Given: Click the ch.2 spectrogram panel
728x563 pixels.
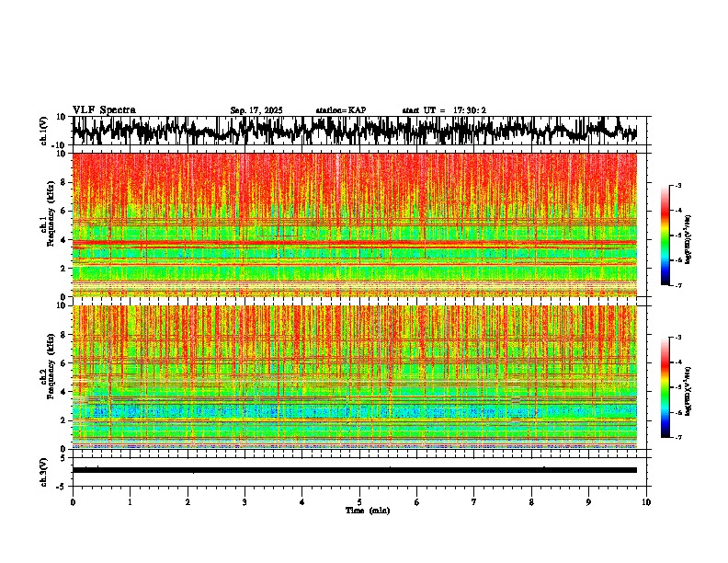Looking at the screenshot, I should pyautogui.click(x=355, y=377).
